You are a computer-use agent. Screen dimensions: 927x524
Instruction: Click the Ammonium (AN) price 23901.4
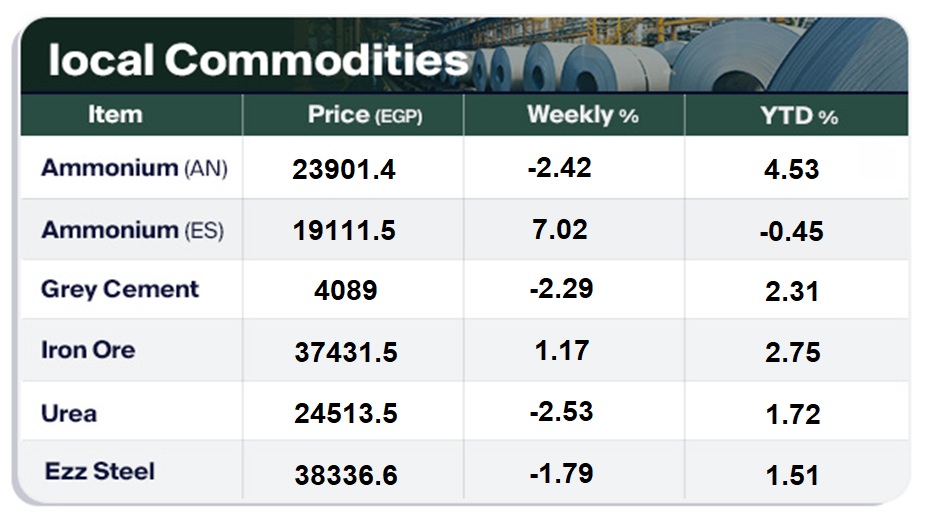tap(344, 170)
